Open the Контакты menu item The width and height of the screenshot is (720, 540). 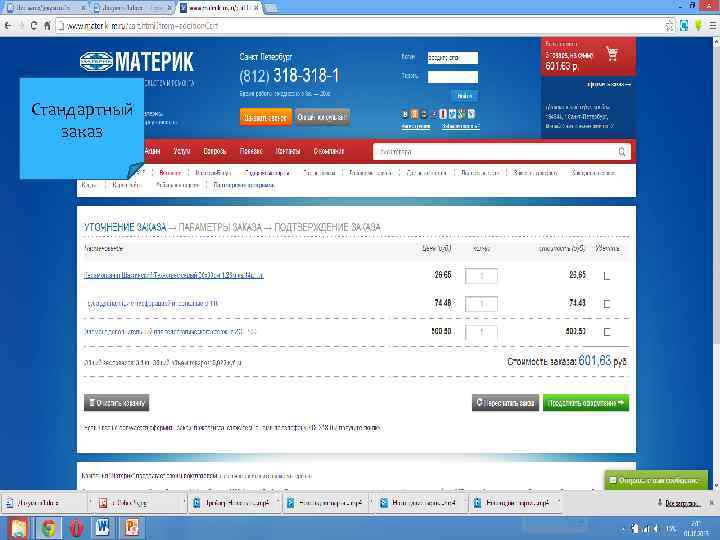point(288,151)
